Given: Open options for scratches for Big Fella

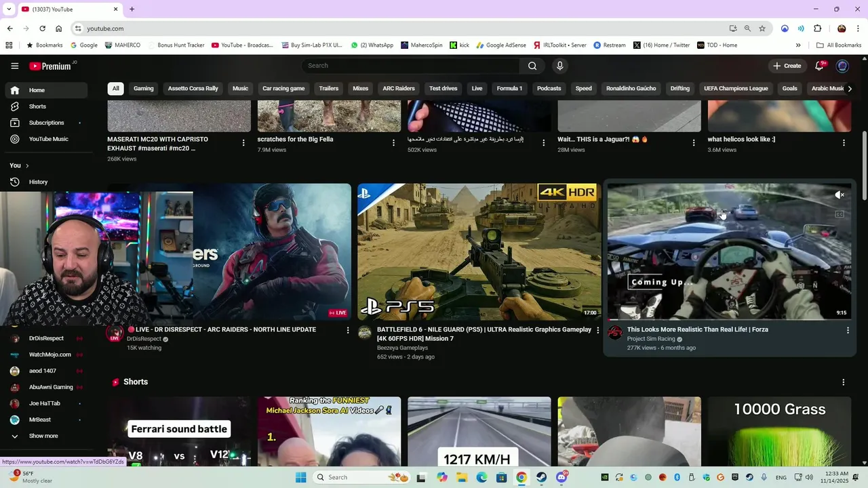Looking at the screenshot, I should (x=393, y=142).
